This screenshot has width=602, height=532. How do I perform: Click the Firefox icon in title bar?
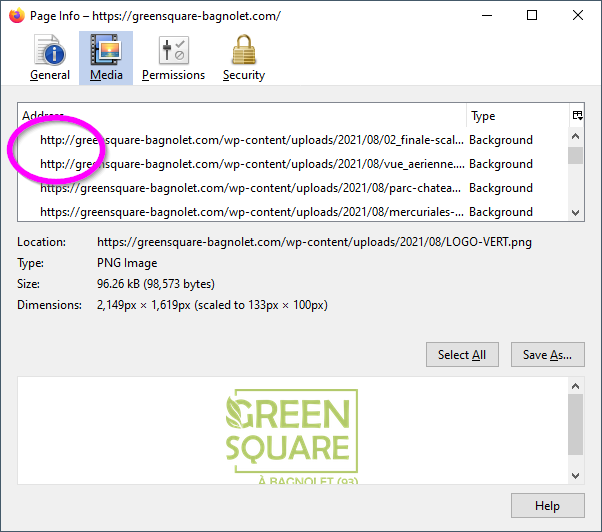pos(16,15)
